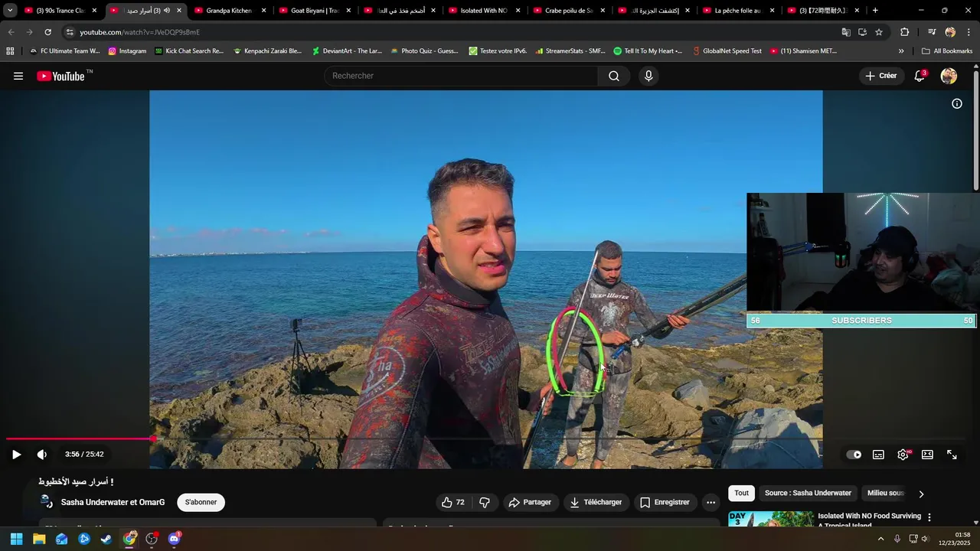Screen dimensions: 980x551
Task: Start voice search with the microphone
Action: click(648, 76)
